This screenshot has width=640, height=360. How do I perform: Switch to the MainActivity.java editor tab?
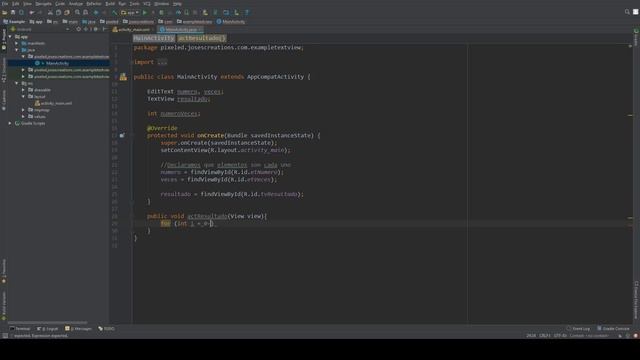[179, 29]
